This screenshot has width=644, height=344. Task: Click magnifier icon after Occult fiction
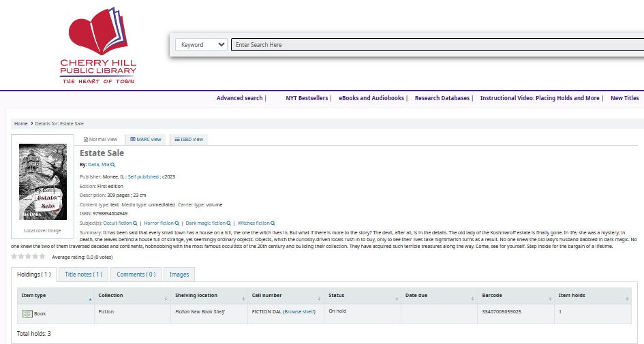135,223
